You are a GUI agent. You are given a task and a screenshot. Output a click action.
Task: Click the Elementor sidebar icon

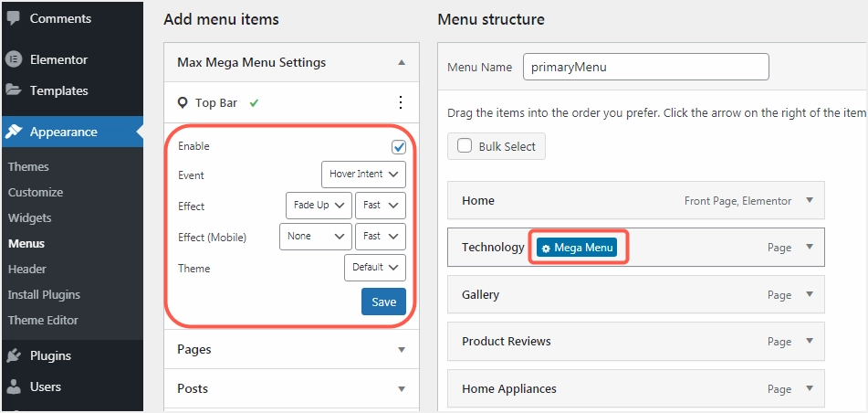click(x=14, y=59)
